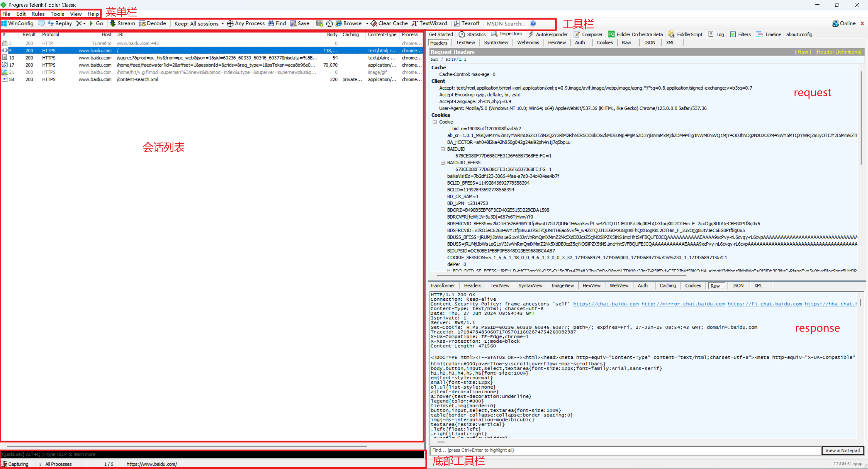The image size is (868, 469).
Task: Open the https://chat.baidu.com link
Action: pos(606,304)
